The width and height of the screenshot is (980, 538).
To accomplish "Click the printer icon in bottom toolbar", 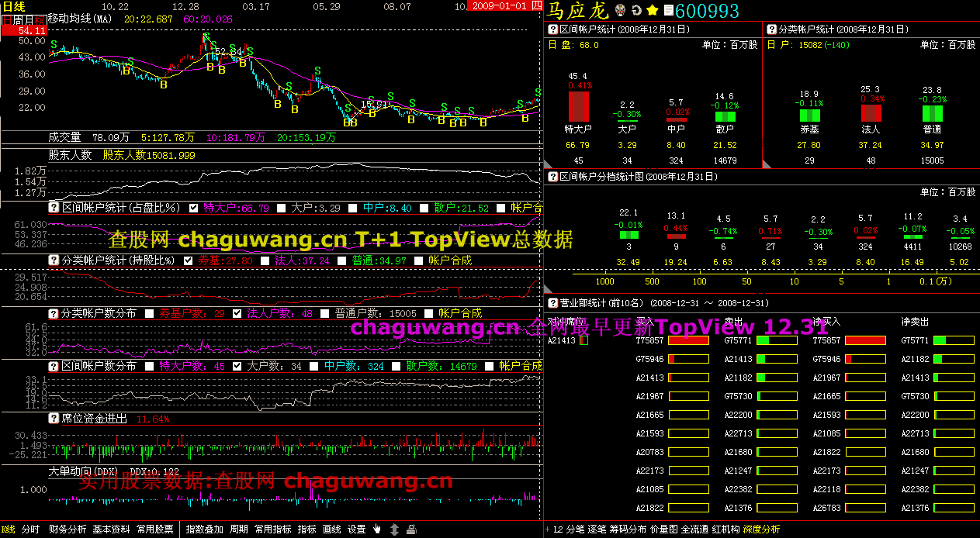I will pos(411,529).
